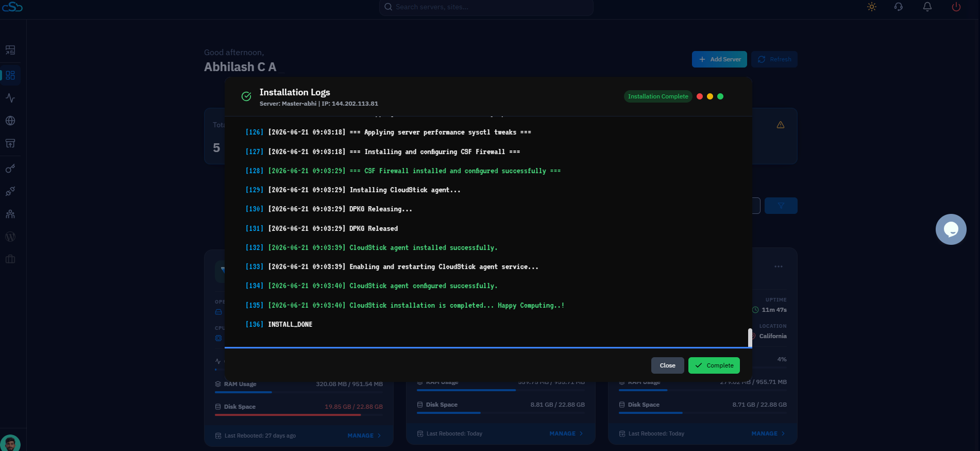Click the installation log scrollbar thumb
The height and width of the screenshot is (451, 980).
(x=750, y=338)
